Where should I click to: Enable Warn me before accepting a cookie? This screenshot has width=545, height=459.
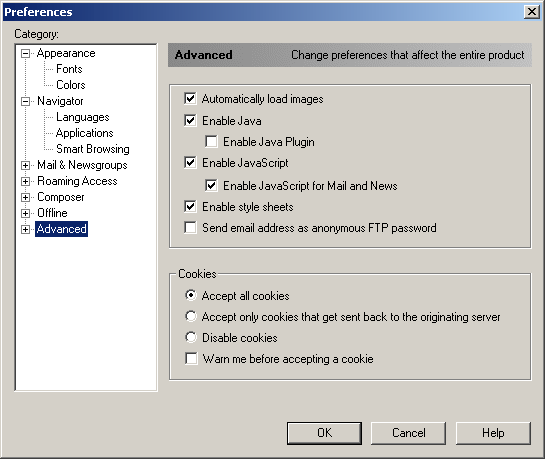(x=191, y=359)
